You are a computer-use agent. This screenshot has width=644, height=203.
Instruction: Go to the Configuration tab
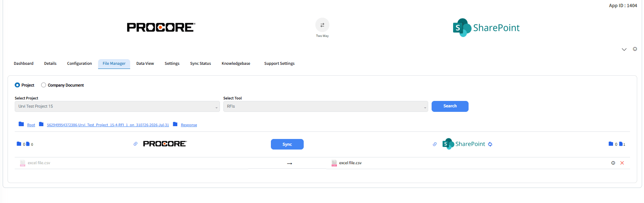80,64
